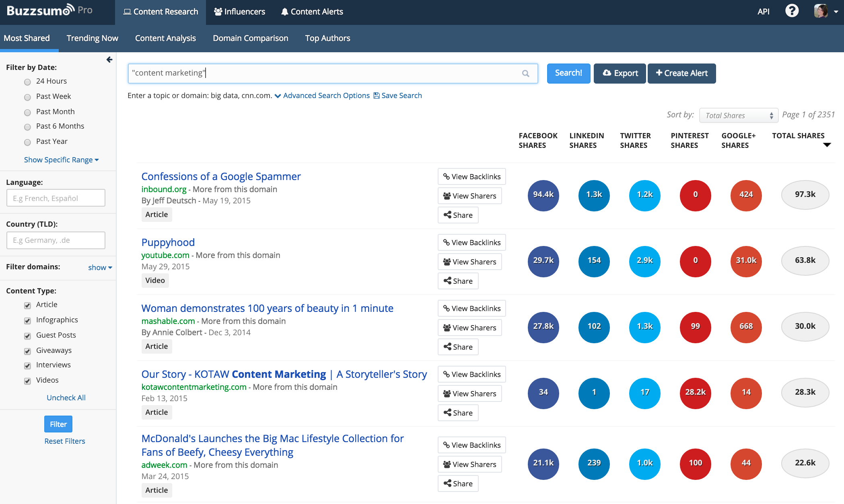The height and width of the screenshot is (504, 844).
Task: Expand Advanced Search Options
Action: pyautogui.click(x=322, y=95)
